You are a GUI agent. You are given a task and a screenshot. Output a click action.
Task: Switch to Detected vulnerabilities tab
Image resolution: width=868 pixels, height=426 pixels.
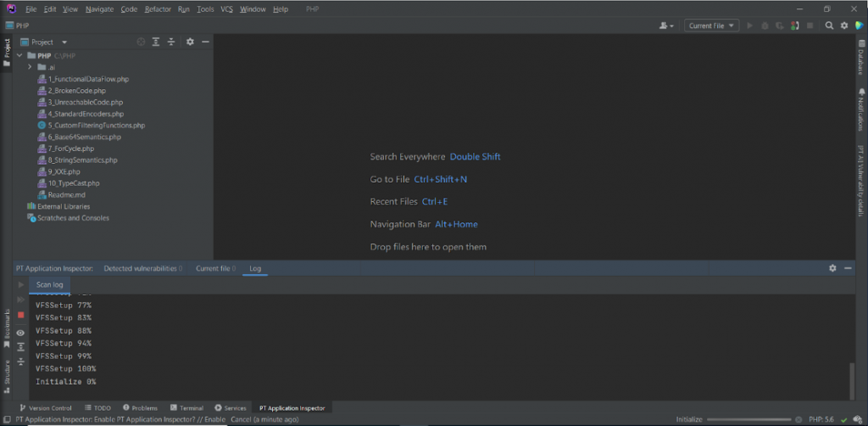pos(142,268)
